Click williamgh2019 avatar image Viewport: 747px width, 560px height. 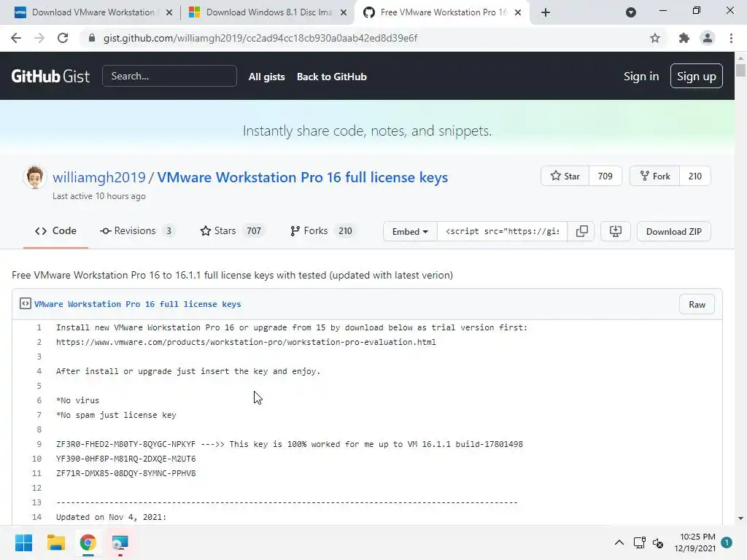(x=35, y=177)
